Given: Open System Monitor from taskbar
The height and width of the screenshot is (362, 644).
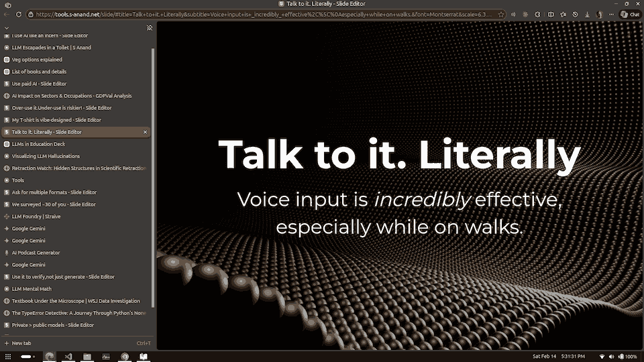Looking at the screenshot, I should (106, 357).
